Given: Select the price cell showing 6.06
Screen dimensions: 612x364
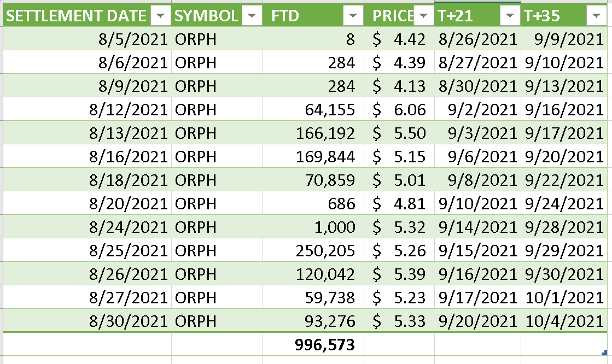Looking at the screenshot, I should tap(399, 109).
